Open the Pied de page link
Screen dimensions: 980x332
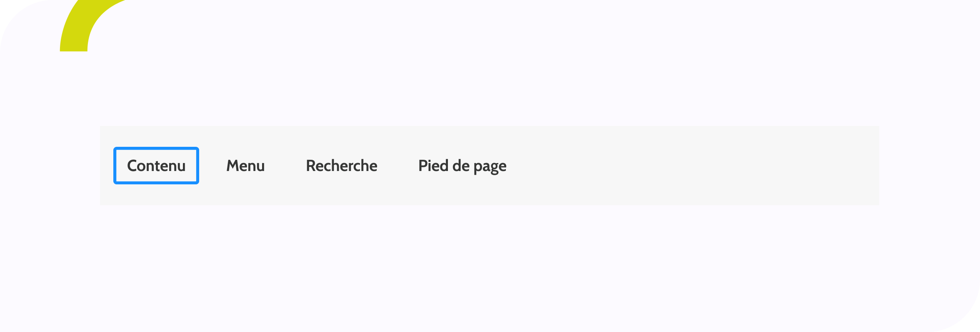point(462,166)
